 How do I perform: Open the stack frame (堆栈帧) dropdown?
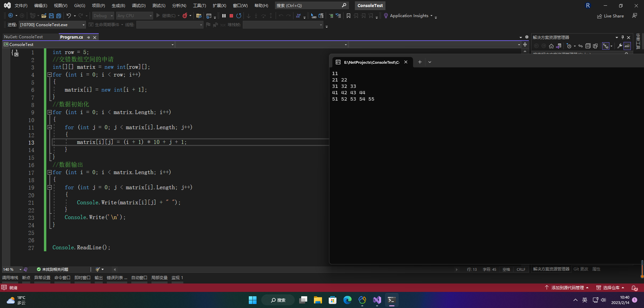283,24
